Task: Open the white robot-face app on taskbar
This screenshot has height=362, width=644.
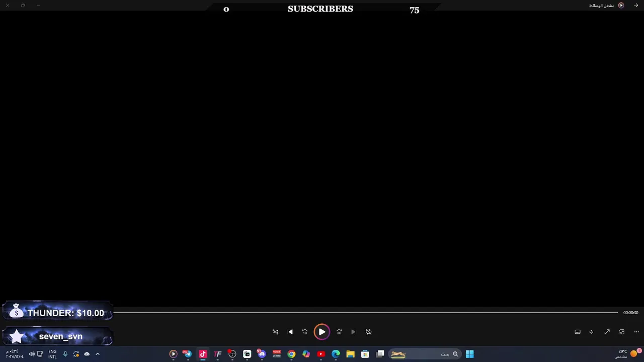Action: click(x=247, y=354)
